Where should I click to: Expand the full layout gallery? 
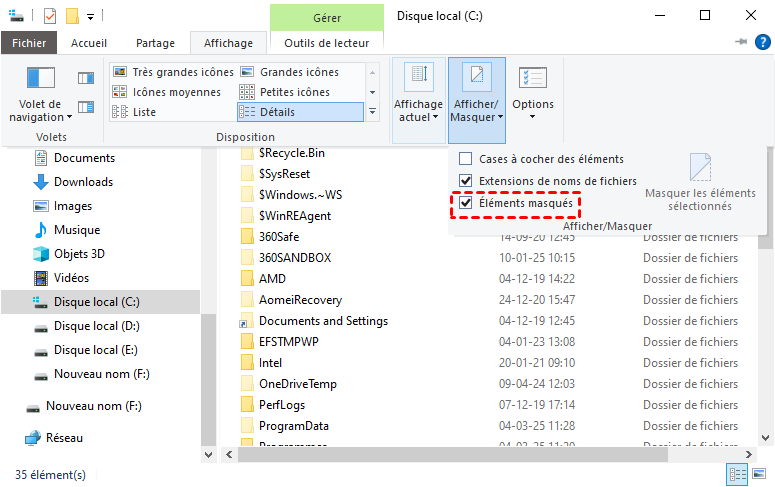373,112
